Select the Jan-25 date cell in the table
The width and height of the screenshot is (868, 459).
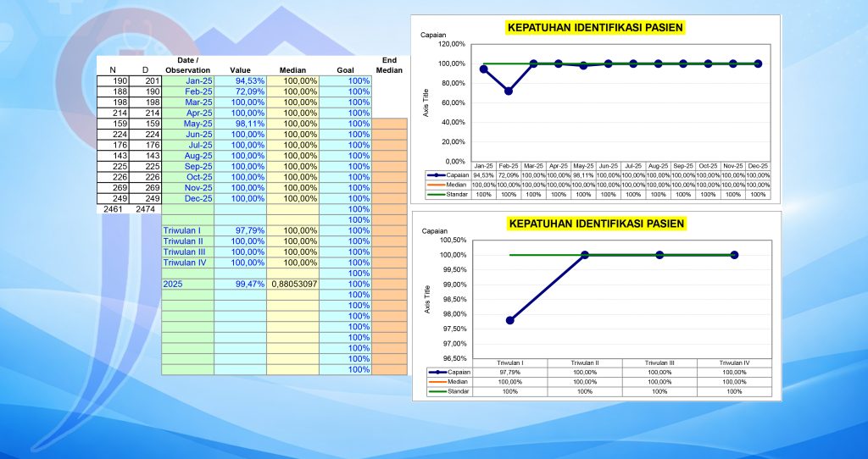pos(188,80)
